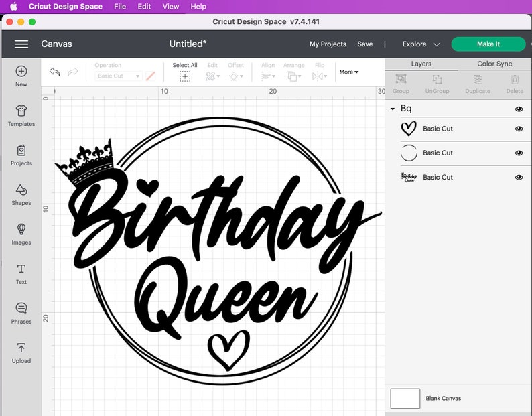Redo the last action
Viewport: 532px width, 416px height.
point(72,72)
